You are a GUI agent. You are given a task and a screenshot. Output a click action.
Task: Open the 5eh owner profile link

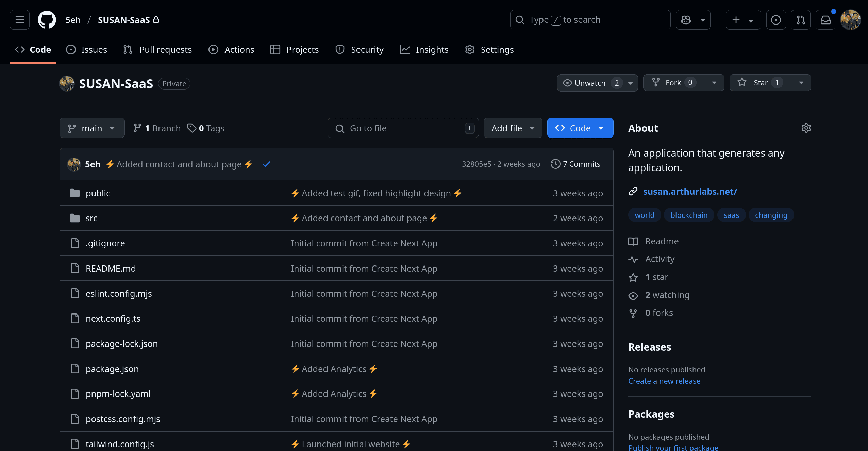click(x=73, y=20)
